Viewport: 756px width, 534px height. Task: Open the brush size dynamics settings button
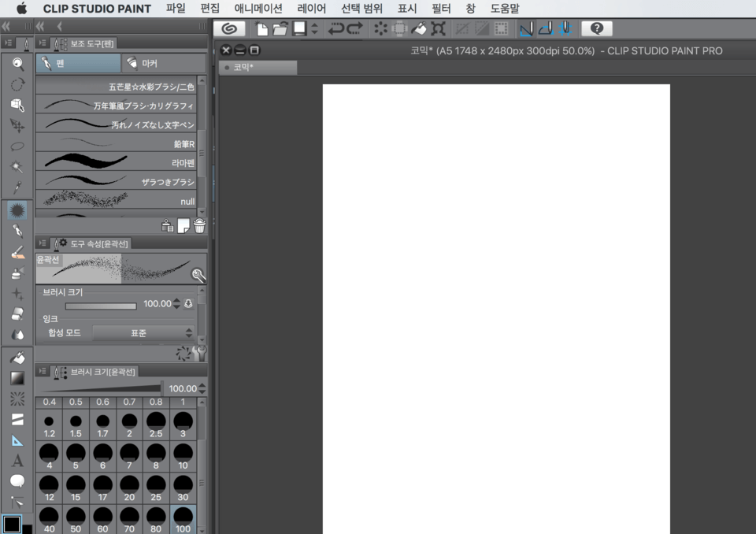[x=188, y=304]
